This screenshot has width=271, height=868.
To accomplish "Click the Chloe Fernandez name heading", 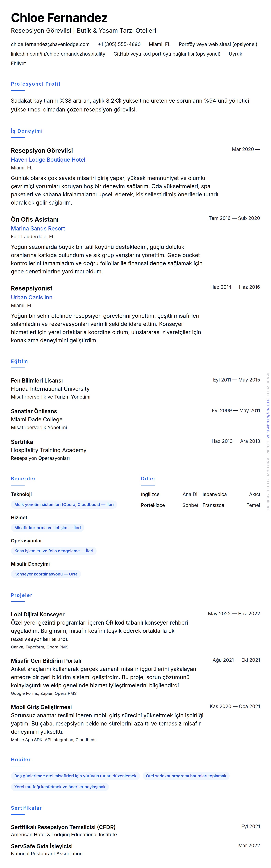I will coord(59,18).
